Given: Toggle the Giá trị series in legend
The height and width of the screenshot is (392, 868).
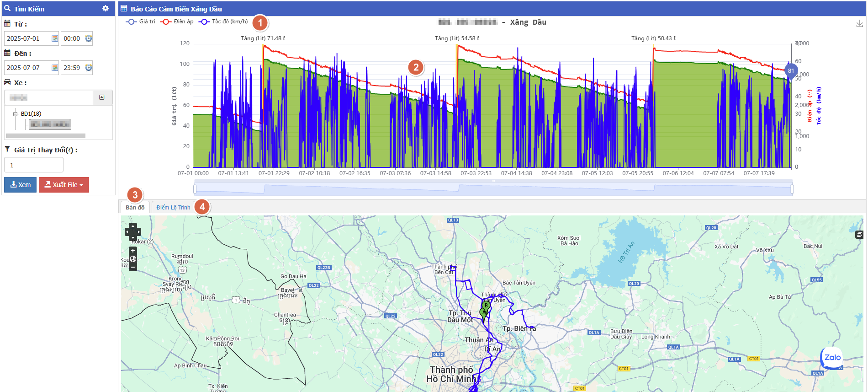Looking at the screenshot, I should [141, 21].
